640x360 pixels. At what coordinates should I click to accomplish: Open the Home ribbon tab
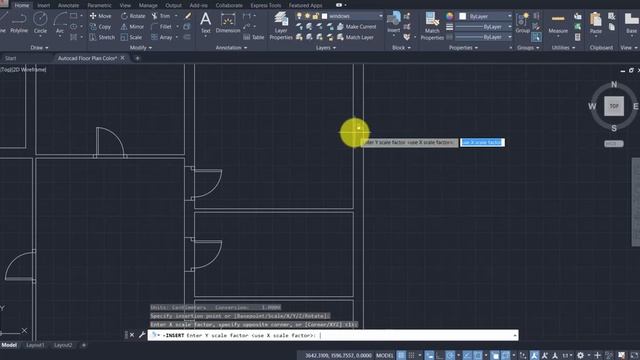point(22,5)
